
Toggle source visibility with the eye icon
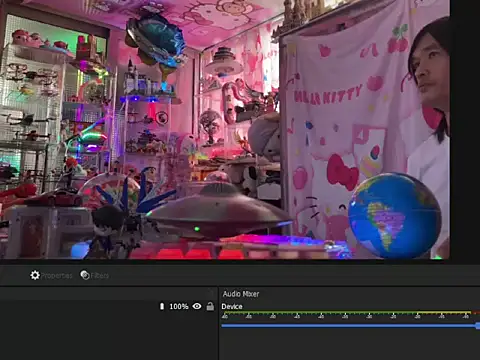pos(197,306)
